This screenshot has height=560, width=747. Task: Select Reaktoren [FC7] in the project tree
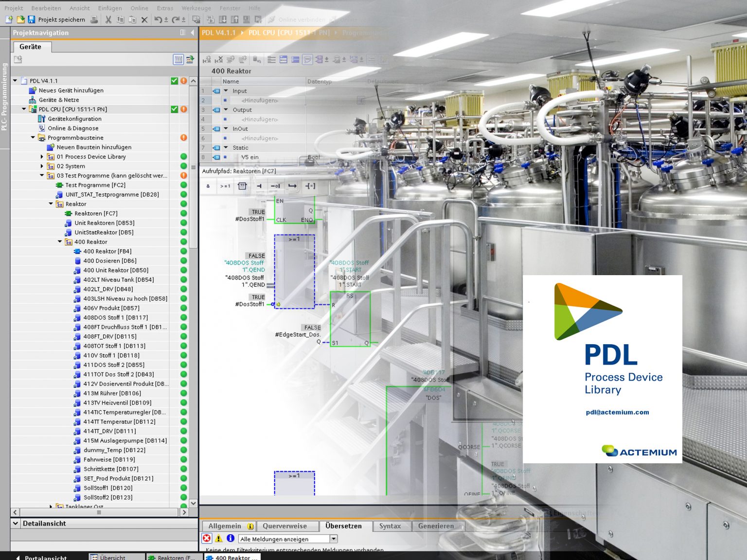[95, 213]
